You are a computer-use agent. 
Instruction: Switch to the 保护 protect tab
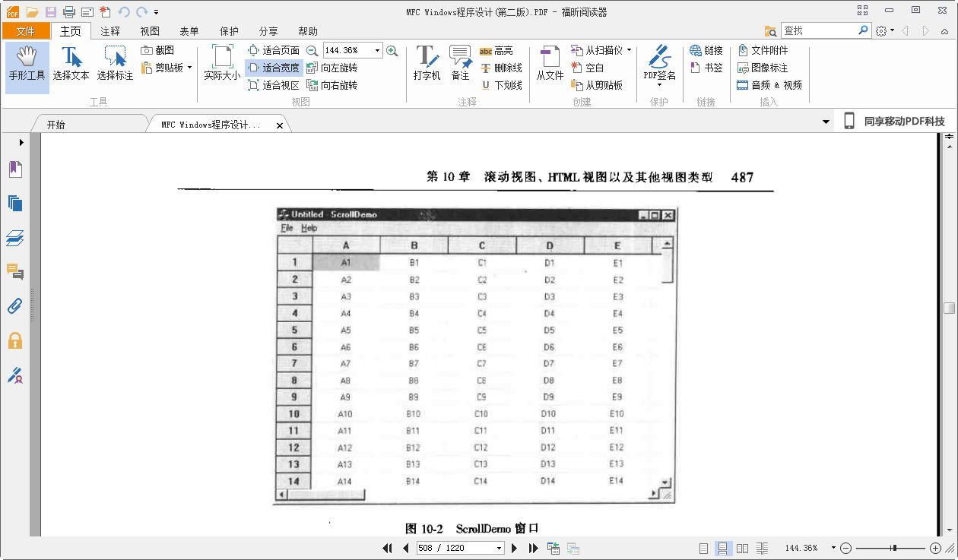[x=229, y=31]
